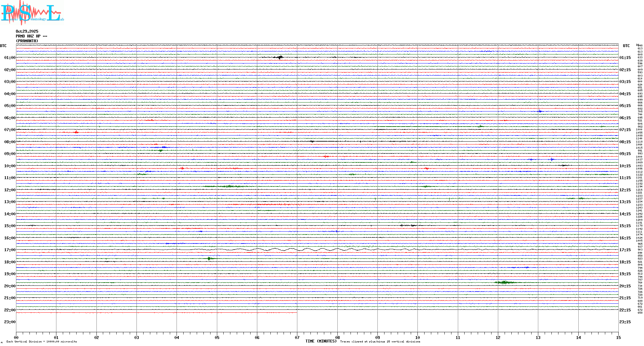Click the 23:00 left time label
The width and height of the screenshot is (644, 346).
[x=10, y=322]
